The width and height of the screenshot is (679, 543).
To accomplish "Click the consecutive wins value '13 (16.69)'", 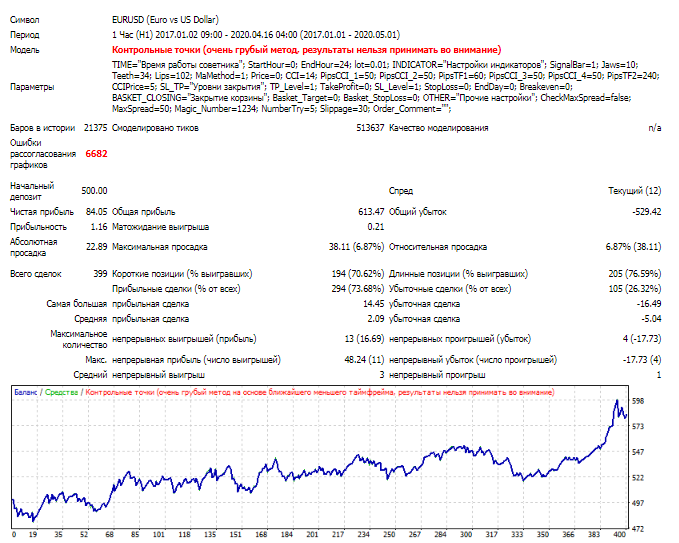I will [364, 339].
